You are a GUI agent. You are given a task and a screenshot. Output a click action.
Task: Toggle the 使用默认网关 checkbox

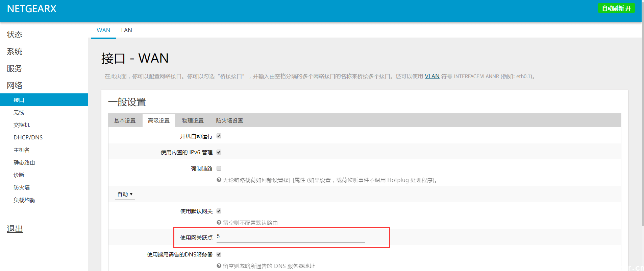point(219,211)
